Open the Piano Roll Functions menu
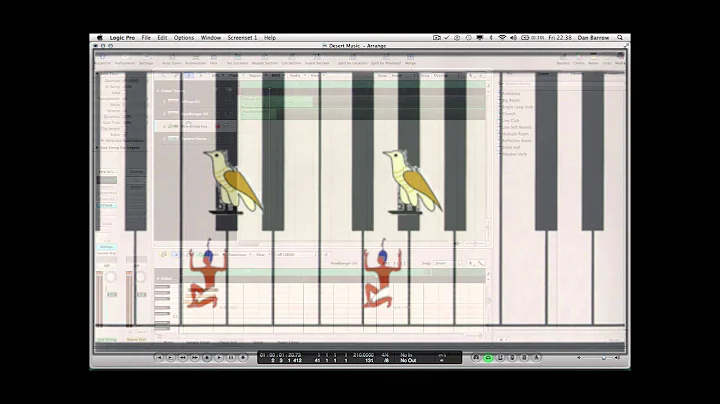720x404 pixels. (x=239, y=254)
